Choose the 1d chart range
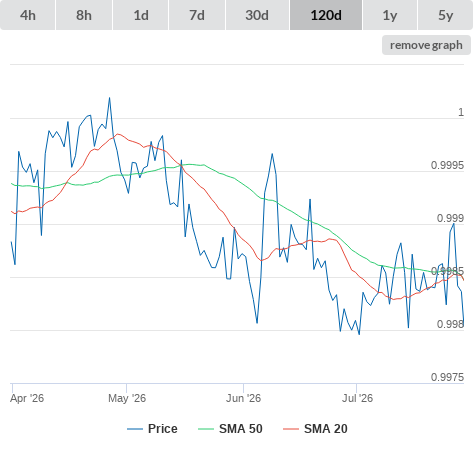Image resolution: width=474 pixels, height=455 pixels. tap(141, 15)
